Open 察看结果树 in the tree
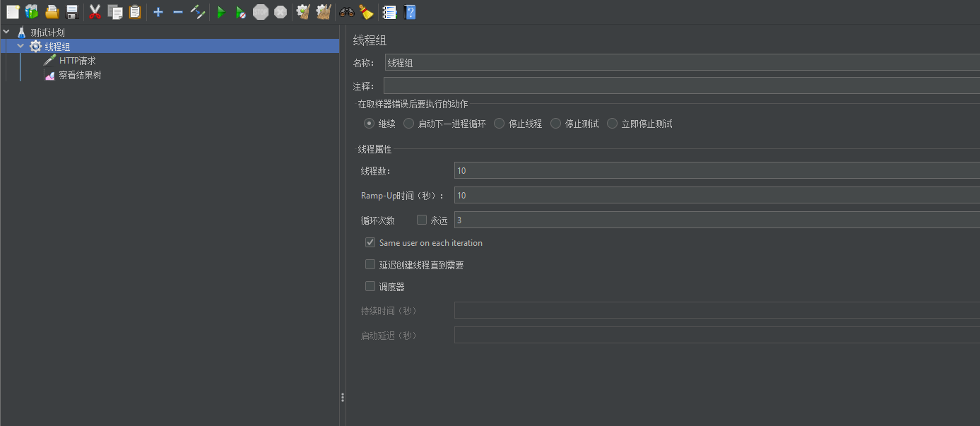This screenshot has height=426, width=980. point(80,75)
